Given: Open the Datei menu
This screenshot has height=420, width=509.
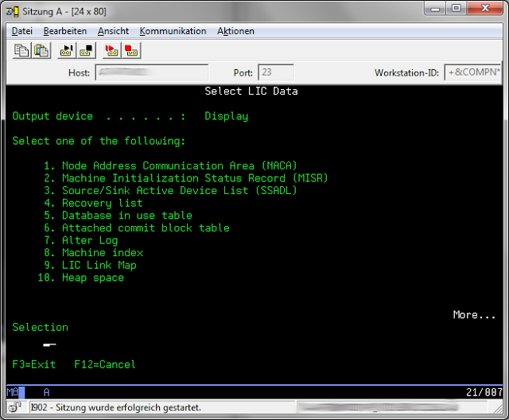Looking at the screenshot, I should tap(22, 31).
